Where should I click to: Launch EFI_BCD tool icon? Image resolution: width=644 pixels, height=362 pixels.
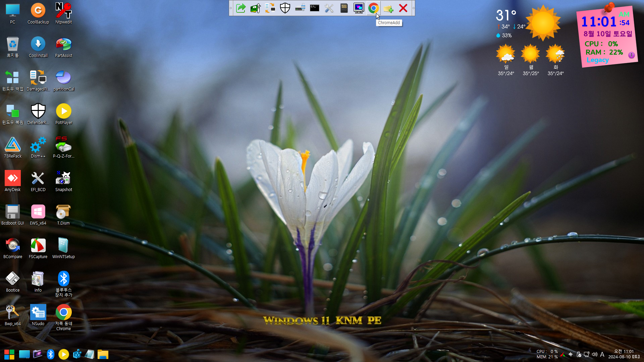point(38,181)
